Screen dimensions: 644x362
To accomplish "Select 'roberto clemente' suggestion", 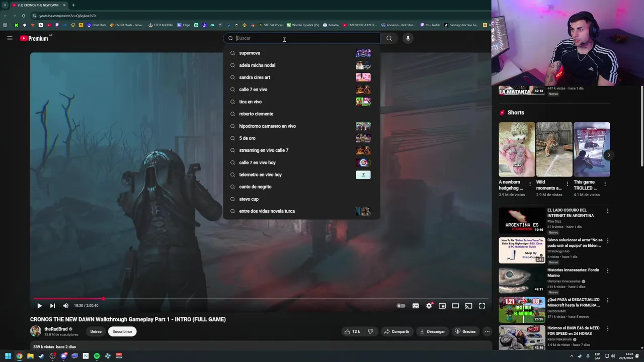I will [301, 114].
